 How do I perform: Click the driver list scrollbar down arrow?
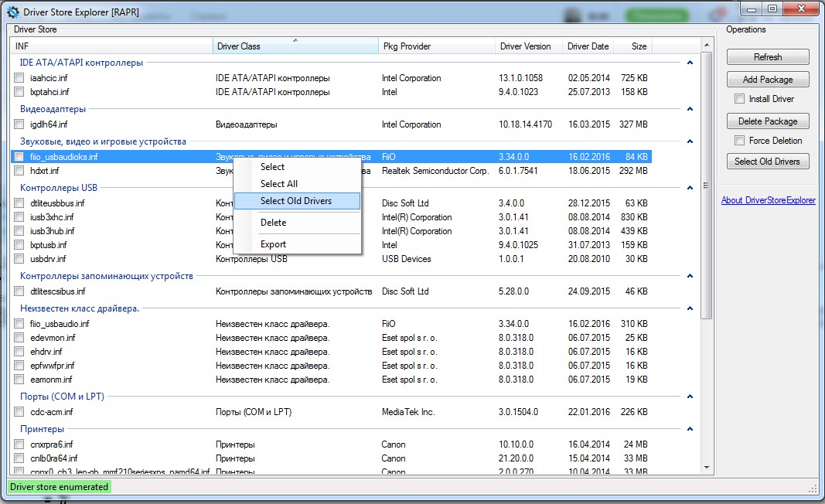[x=707, y=467]
